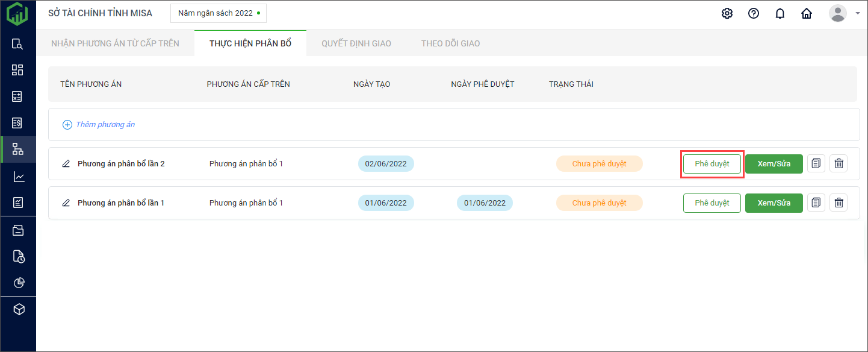Open the line chart icon in sidebar

18,177
